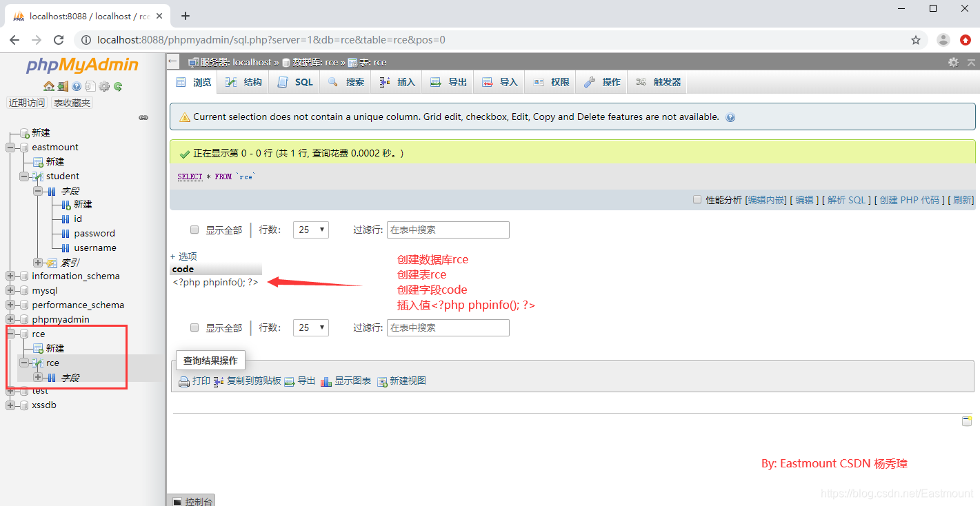Open a new browser tab
The image size is (980, 506).
[x=185, y=16]
